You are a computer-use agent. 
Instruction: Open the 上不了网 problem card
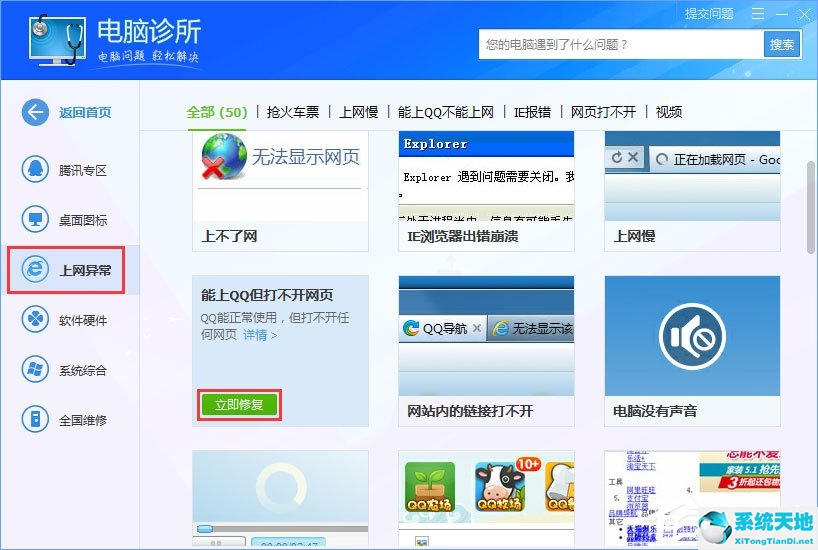click(280, 191)
